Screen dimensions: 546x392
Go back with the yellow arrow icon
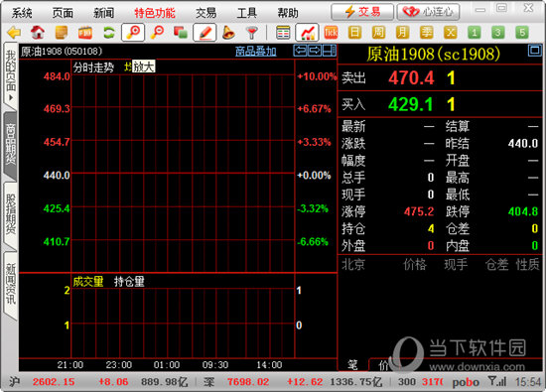(x=14, y=33)
